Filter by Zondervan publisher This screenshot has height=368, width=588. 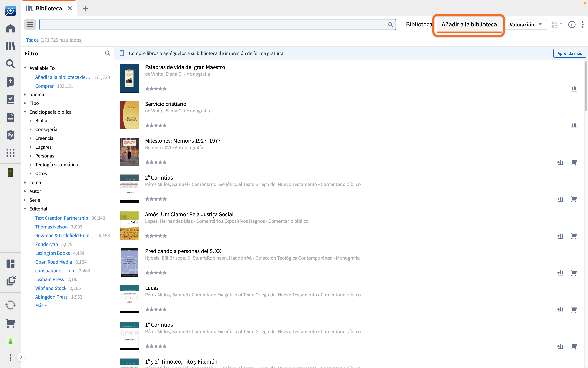point(46,244)
